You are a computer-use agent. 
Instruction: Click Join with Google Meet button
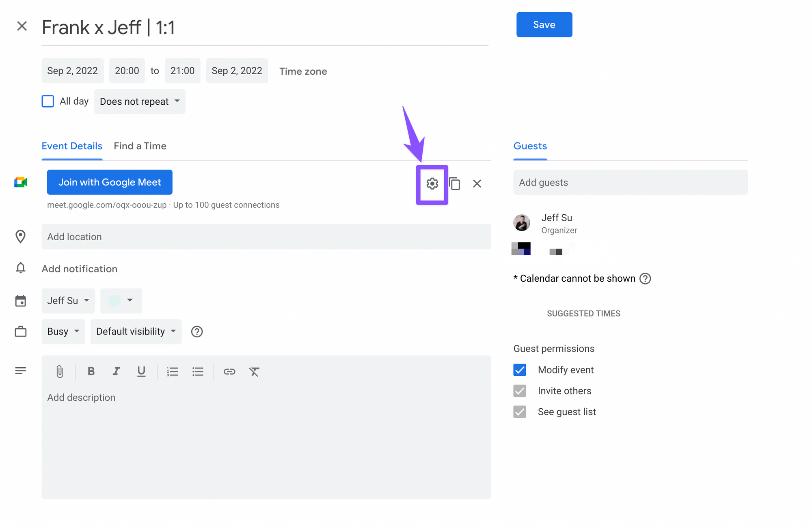click(110, 182)
